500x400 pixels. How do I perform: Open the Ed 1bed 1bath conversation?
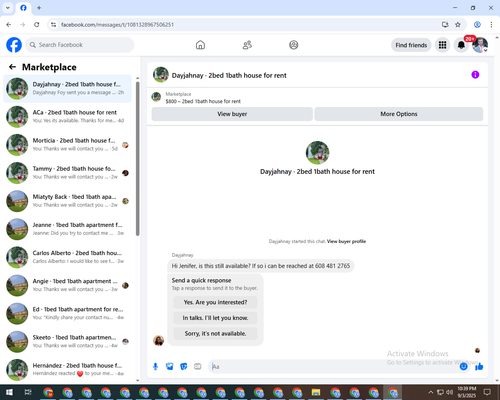(67, 313)
